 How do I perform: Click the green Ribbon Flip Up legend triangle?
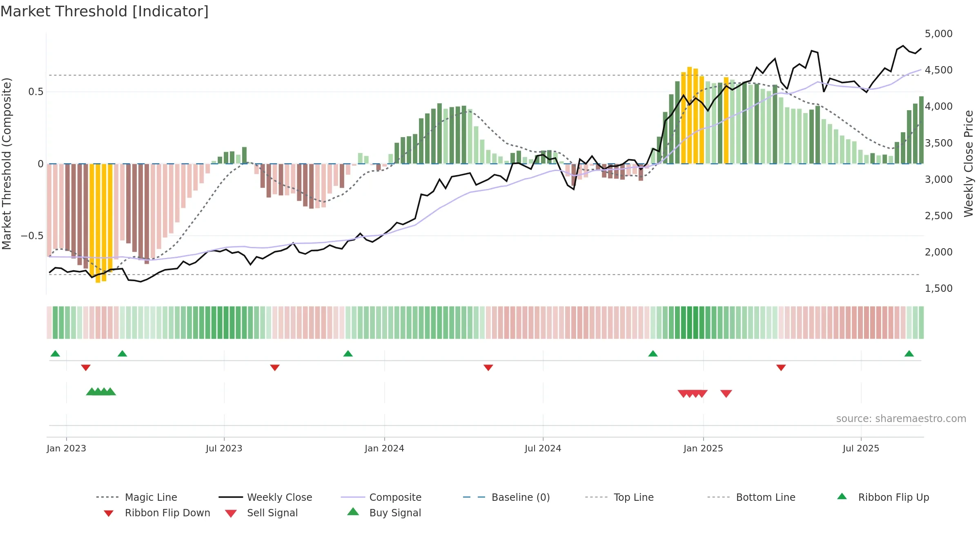click(x=842, y=496)
